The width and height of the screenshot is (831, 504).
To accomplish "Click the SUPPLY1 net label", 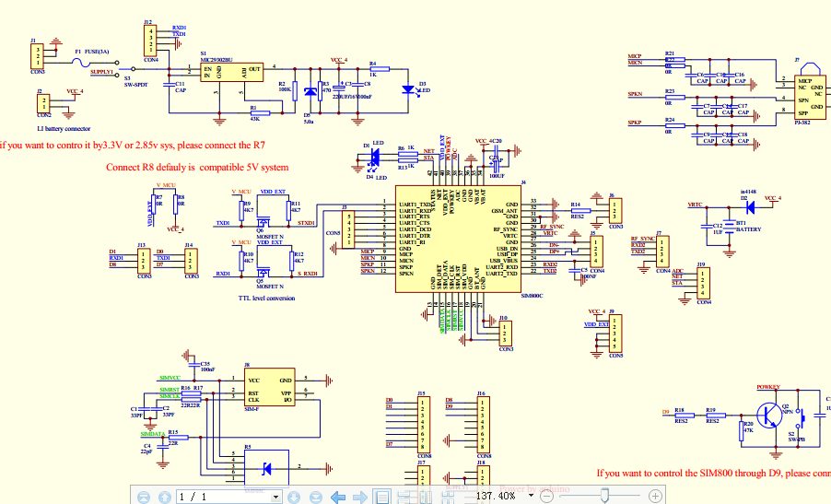I will tap(101, 72).
